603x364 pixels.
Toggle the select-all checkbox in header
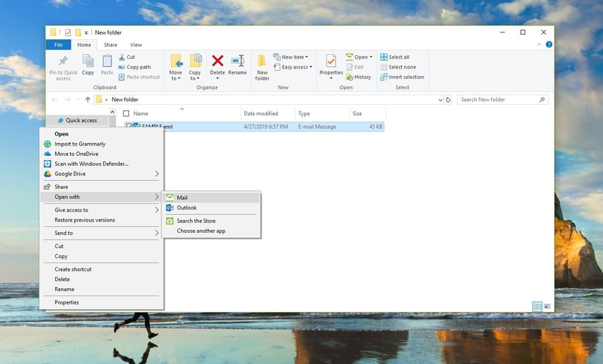tap(126, 113)
